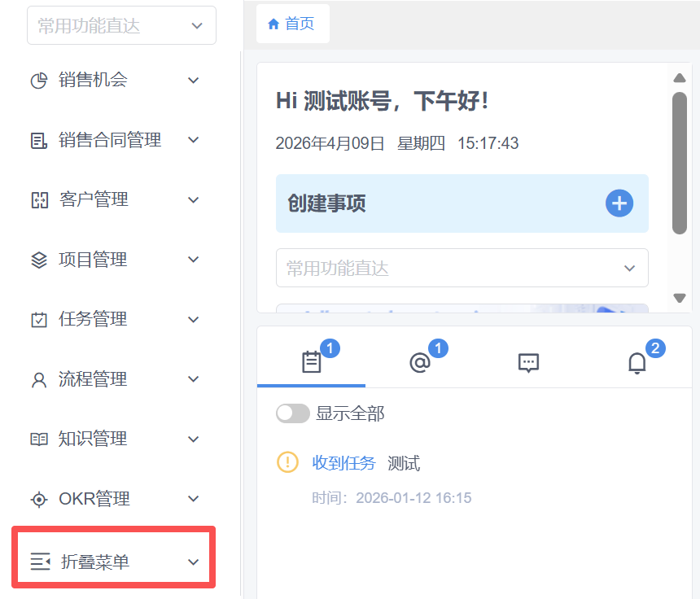Screen dimensions: 700x599
Task: Click the blue plus icon in 创建事项
Action: (619, 203)
